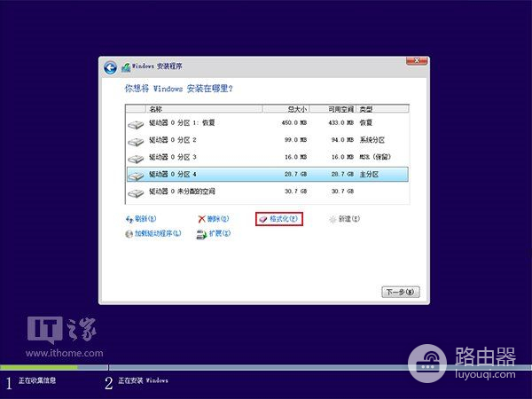The image size is (532, 399).
Task: Click step 2 label 正在安装 Windows
Action: [x=143, y=380]
